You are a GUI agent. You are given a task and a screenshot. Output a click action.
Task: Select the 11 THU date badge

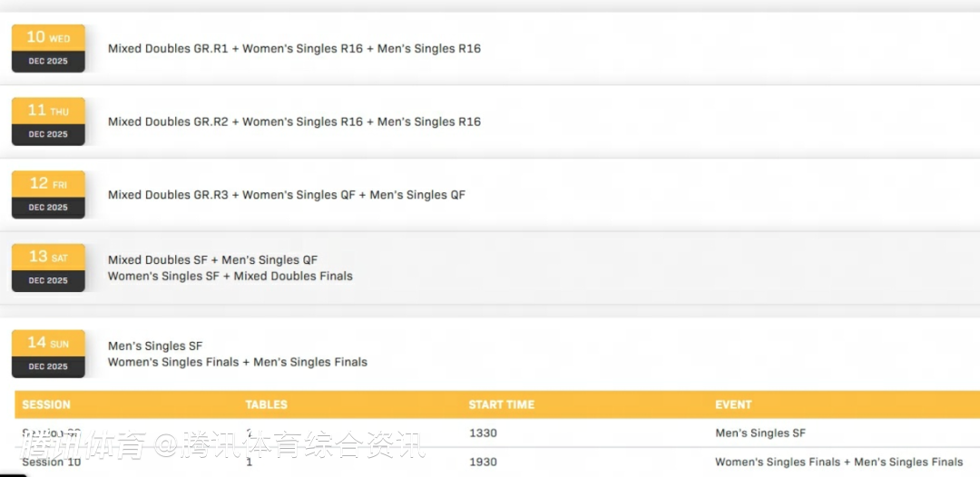[48, 122]
